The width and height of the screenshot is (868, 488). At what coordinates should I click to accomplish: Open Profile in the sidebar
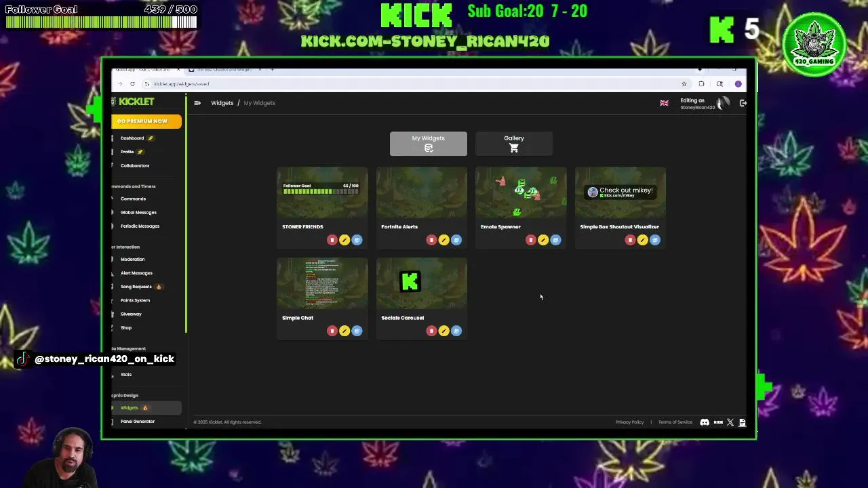pyautogui.click(x=127, y=152)
